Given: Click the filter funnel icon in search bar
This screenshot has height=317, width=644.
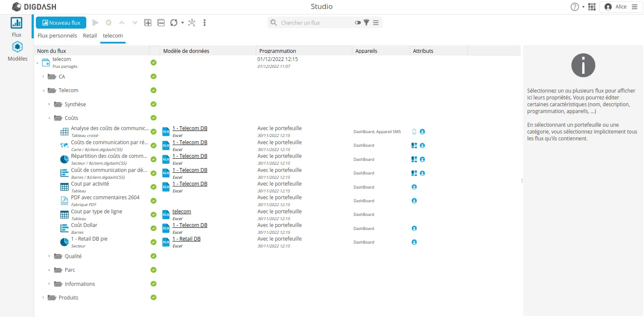Looking at the screenshot, I should [366, 23].
